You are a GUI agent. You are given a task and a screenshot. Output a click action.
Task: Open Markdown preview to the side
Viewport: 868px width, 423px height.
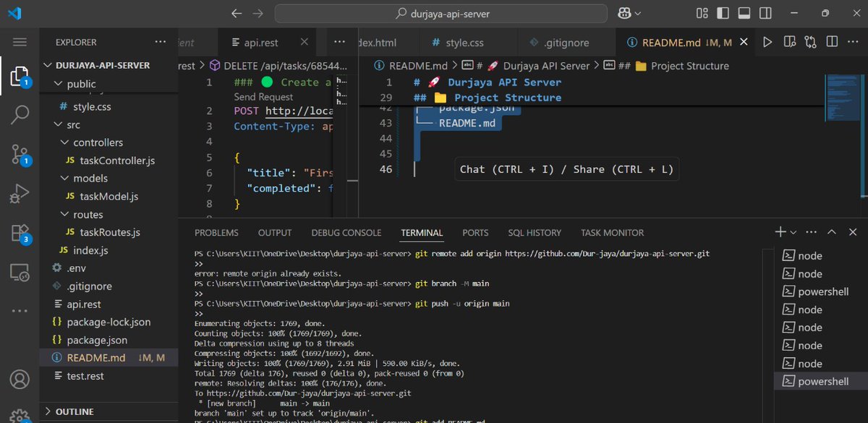click(789, 43)
